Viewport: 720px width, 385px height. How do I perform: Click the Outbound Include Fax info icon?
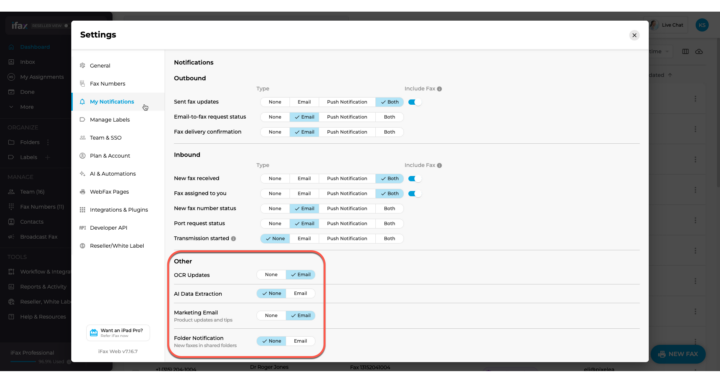[439, 89]
